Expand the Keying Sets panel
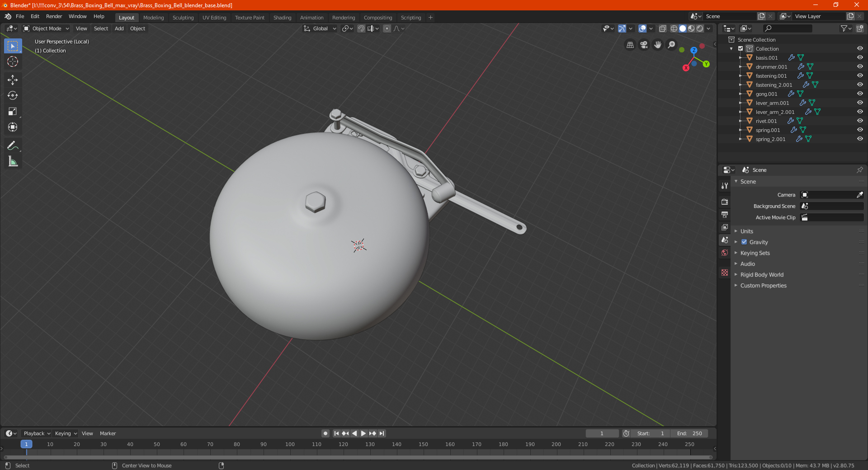 (x=755, y=253)
